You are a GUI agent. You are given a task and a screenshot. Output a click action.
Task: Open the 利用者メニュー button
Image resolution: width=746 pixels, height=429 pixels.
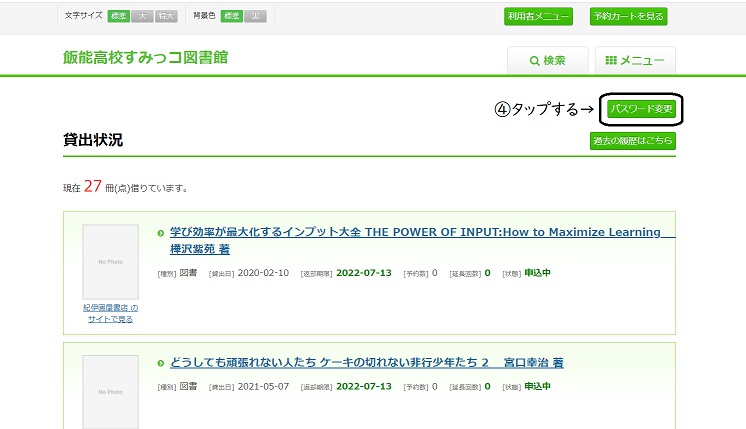[x=538, y=17]
